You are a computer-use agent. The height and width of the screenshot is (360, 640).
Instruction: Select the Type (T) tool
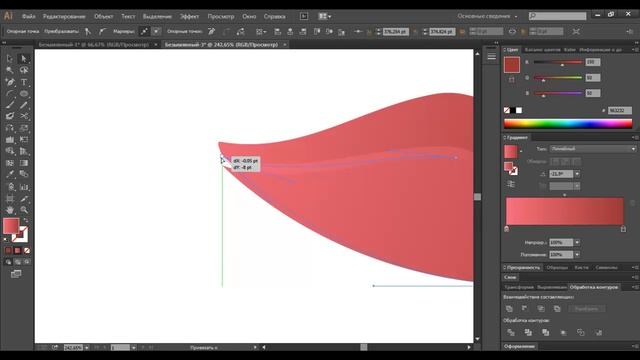[24, 82]
